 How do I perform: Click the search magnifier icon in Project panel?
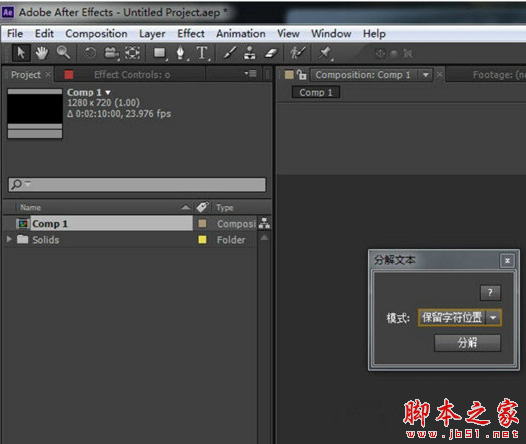(16, 184)
